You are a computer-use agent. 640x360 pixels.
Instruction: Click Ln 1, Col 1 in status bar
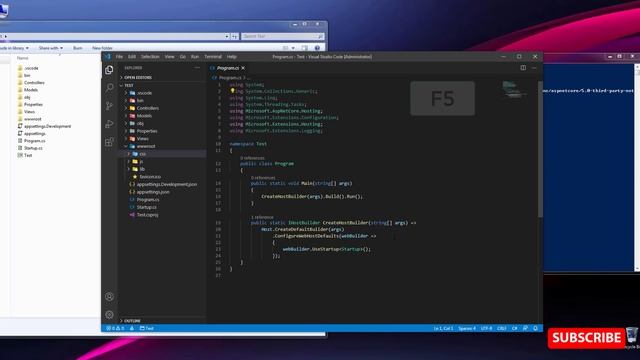pyautogui.click(x=443, y=328)
